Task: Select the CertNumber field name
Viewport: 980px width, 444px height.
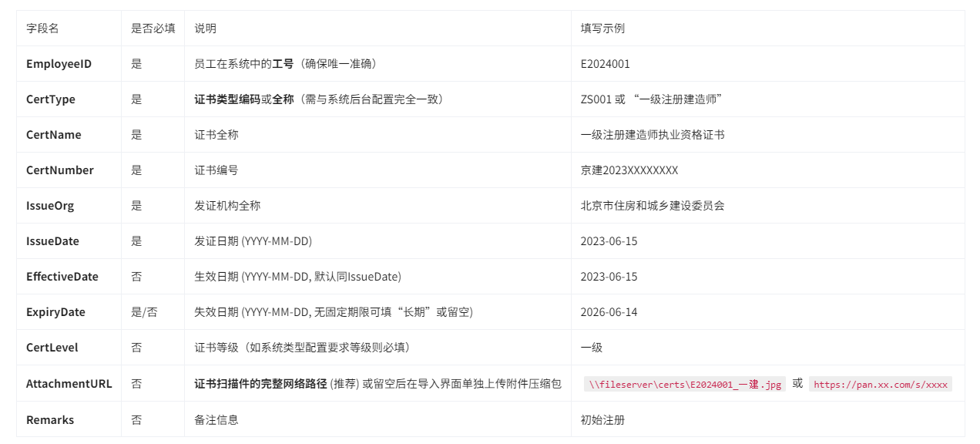Action: [60, 170]
